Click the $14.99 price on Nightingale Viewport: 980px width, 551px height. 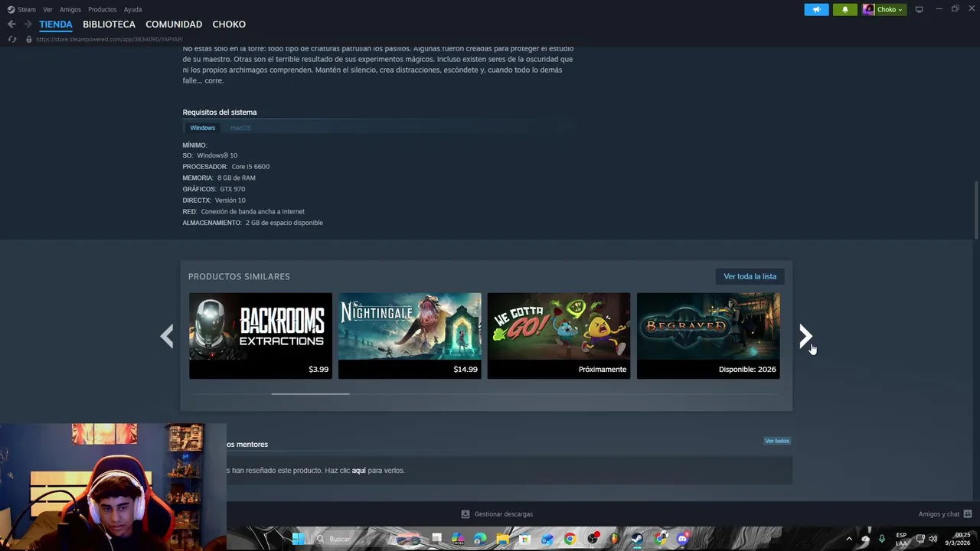tap(465, 370)
